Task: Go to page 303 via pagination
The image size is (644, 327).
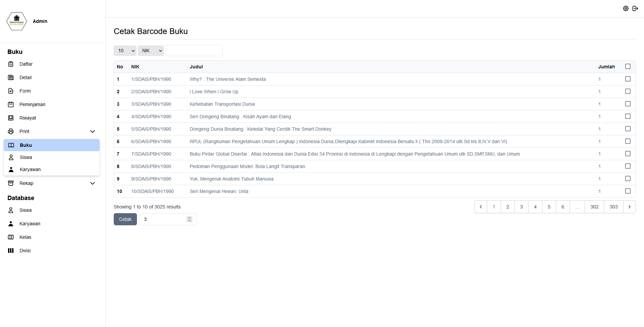Action: tap(613, 207)
